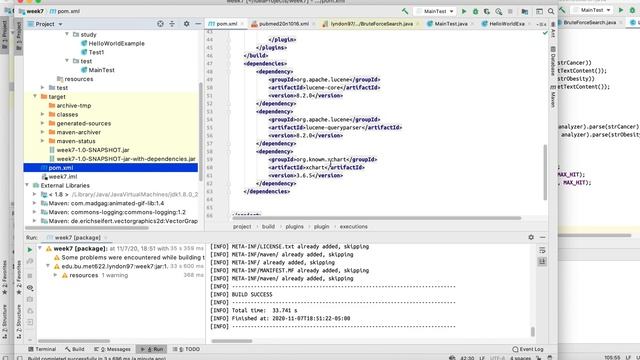Open Project panel gear settings
Viewport: 640px width, 360px height.
[x=187, y=24]
